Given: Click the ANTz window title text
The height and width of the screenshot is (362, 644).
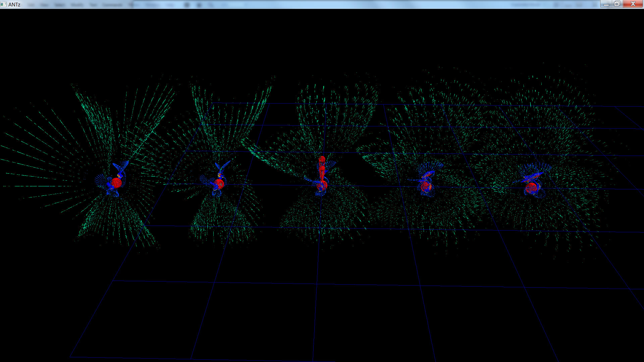Looking at the screenshot, I should [x=14, y=4].
